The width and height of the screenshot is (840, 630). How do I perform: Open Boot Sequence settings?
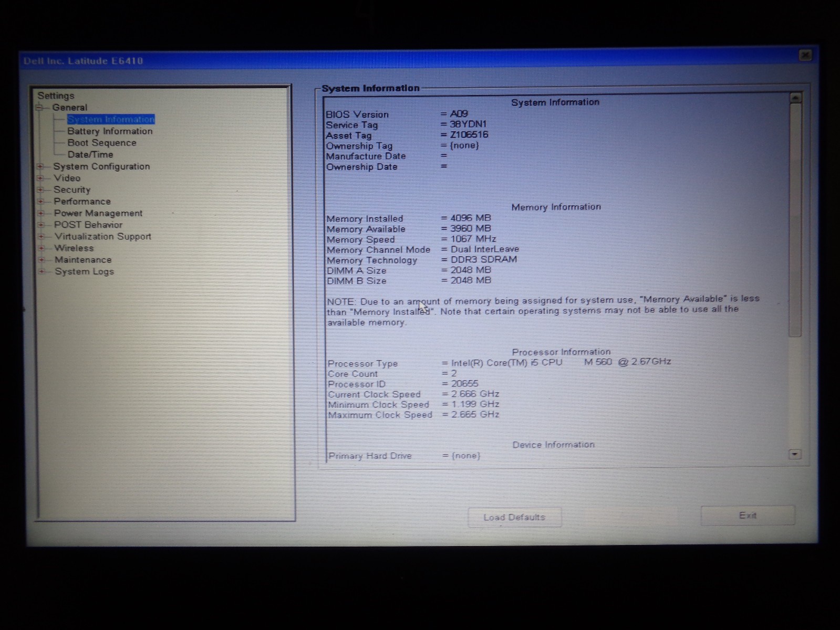(102, 143)
